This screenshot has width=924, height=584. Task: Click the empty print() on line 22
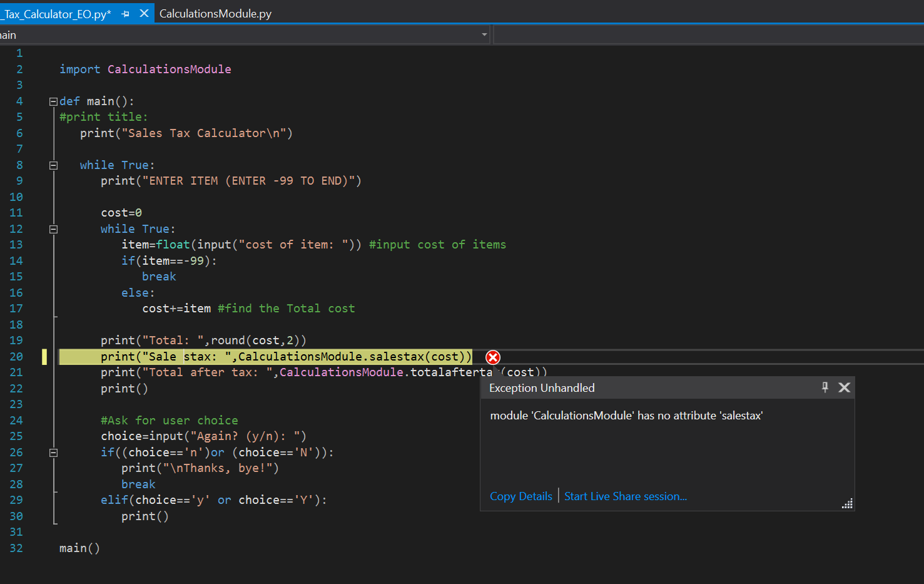[x=124, y=389]
